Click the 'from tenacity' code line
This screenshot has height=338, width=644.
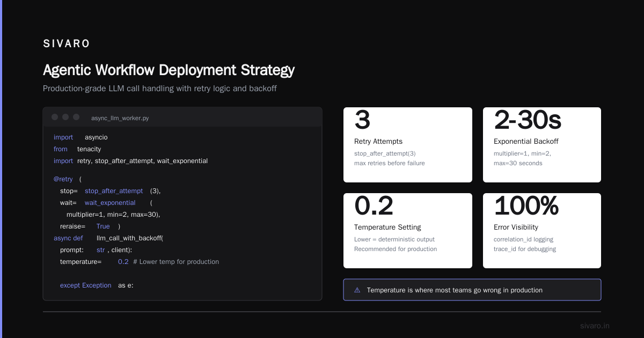pyautogui.click(x=77, y=149)
